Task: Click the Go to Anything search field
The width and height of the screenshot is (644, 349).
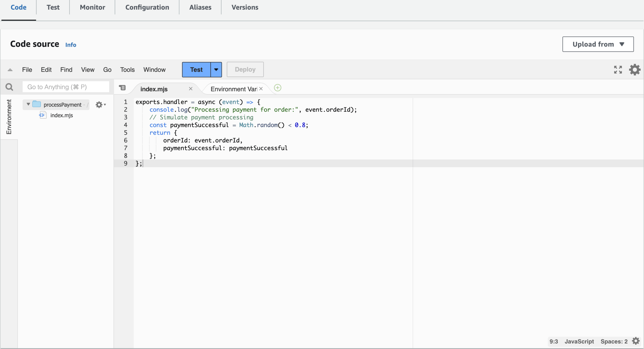Action: tap(66, 87)
